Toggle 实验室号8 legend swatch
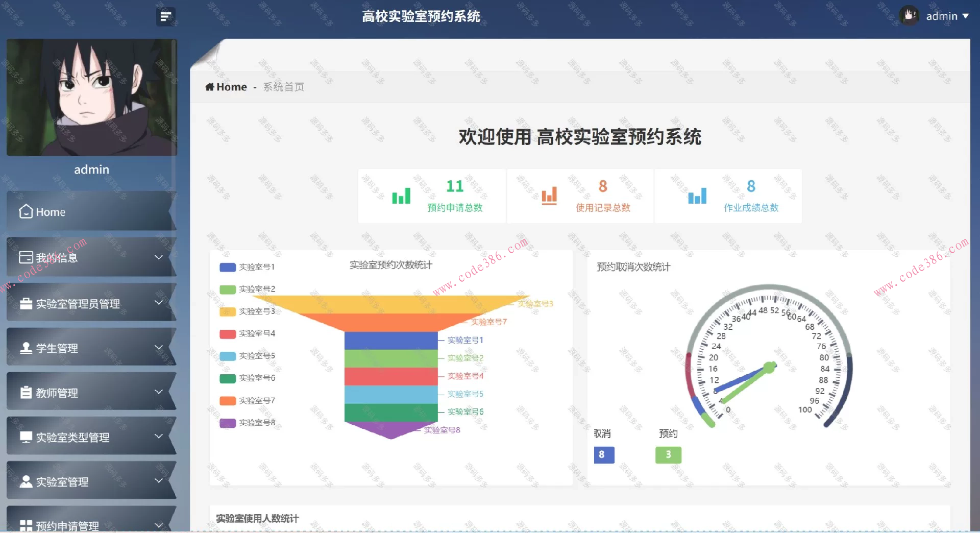The image size is (980, 533). click(228, 423)
